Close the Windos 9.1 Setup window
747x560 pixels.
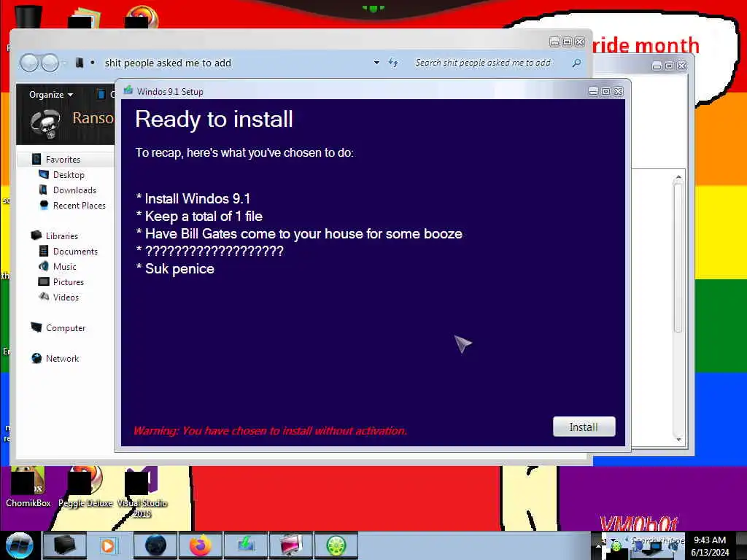[618, 91]
